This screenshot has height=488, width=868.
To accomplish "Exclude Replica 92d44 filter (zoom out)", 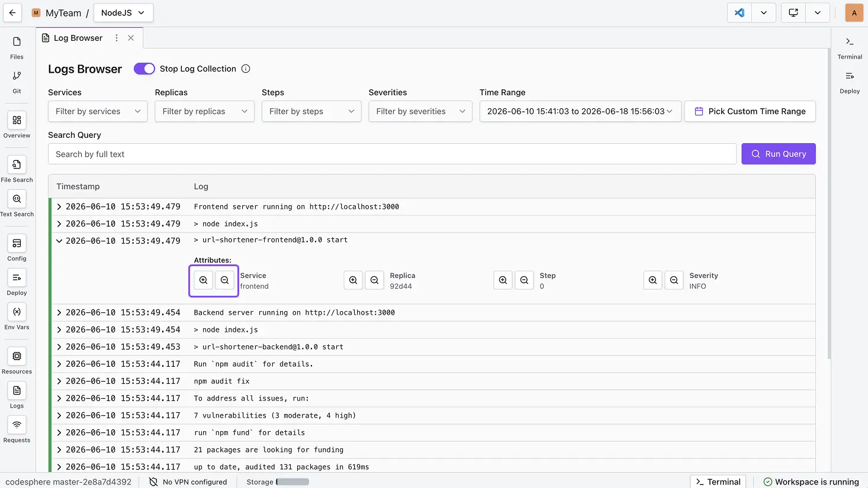I will pos(374,280).
